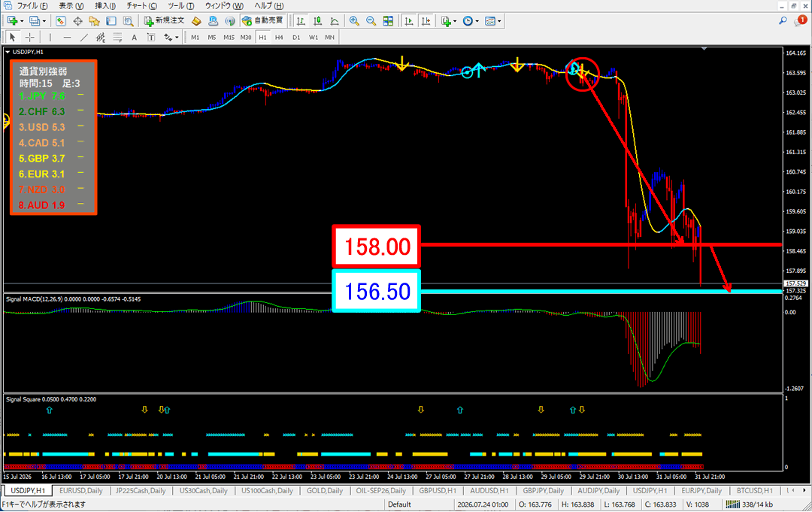Open the MetaEditor book icon
Image resolution: width=812 pixels, height=512 pixels.
pos(196,21)
